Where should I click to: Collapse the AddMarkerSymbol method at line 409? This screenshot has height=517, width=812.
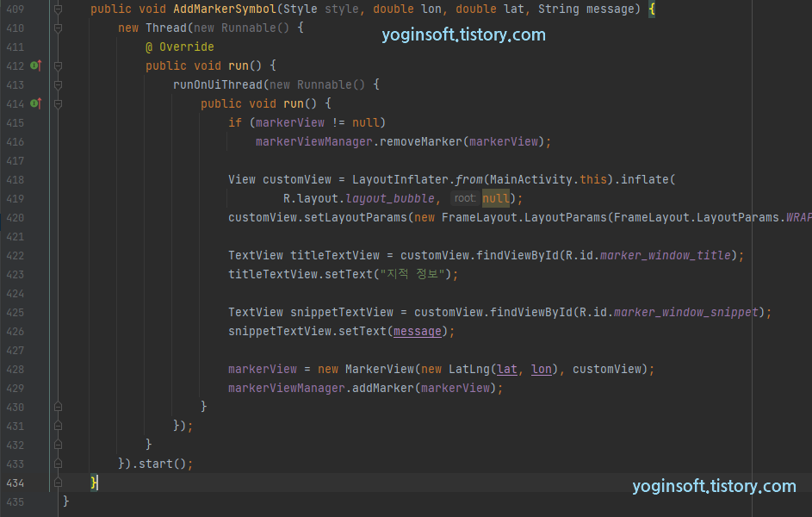(58, 9)
